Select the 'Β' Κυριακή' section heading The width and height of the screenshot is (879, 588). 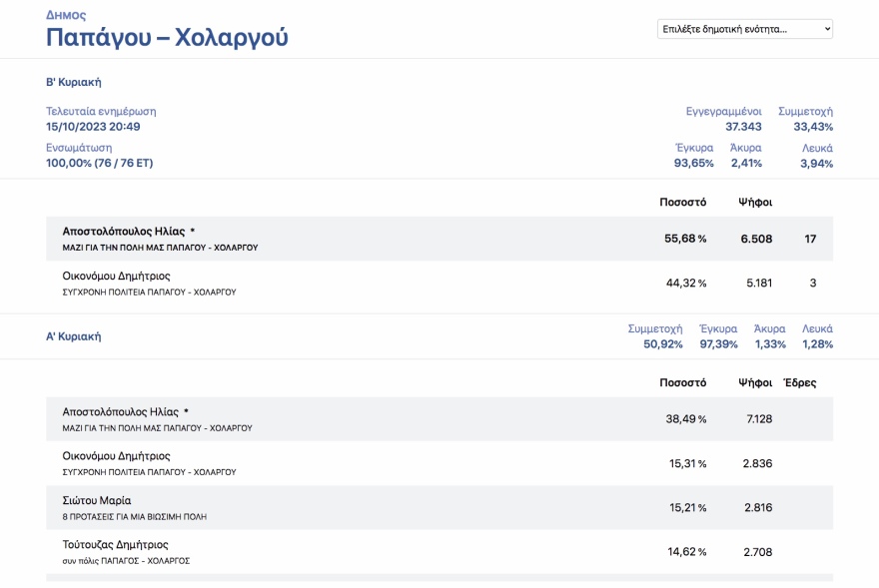pyautogui.click(x=74, y=82)
